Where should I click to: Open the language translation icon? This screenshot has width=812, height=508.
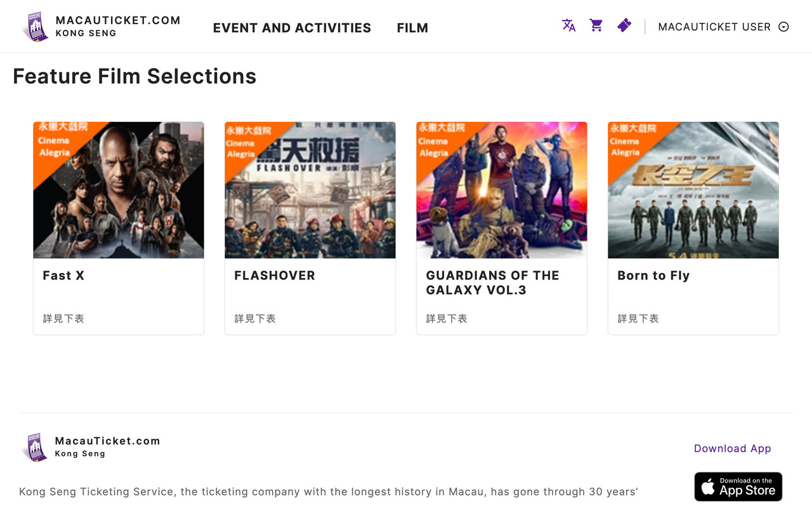(x=568, y=25)
